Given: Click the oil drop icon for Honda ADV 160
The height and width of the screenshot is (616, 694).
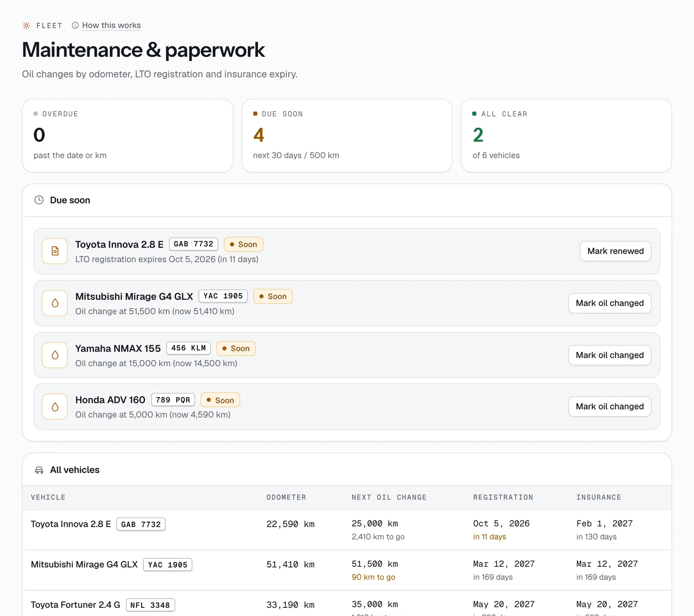Looking at the screenshot, I should click(55, 407).
